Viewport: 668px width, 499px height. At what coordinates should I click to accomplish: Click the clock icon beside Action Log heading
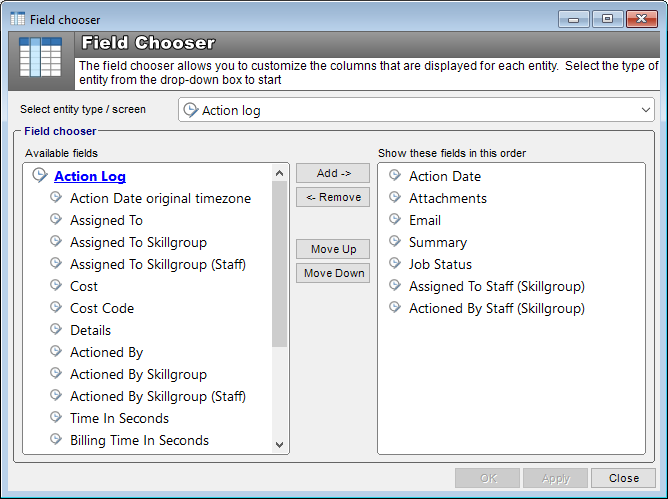coord(40,176)
